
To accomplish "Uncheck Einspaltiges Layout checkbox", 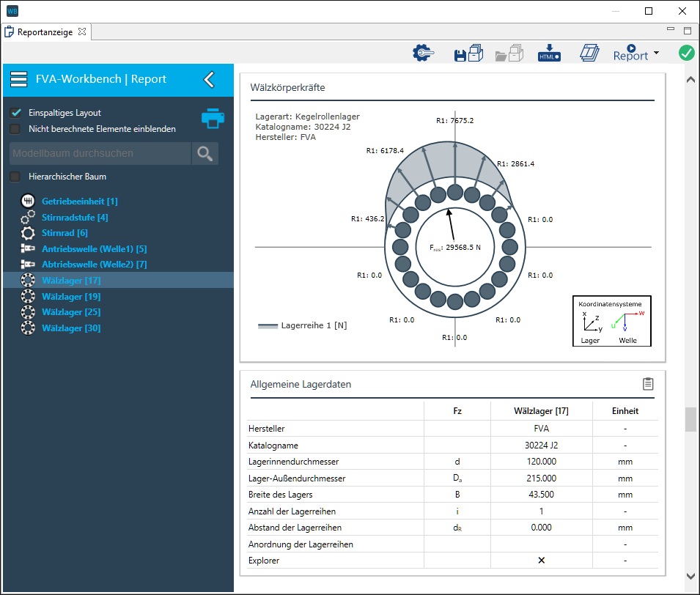I will (15, 113).
